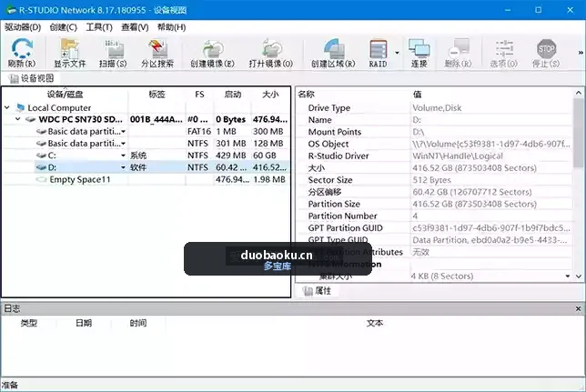Click Create Image (创建镜像) icon

(x=212, y=53)
